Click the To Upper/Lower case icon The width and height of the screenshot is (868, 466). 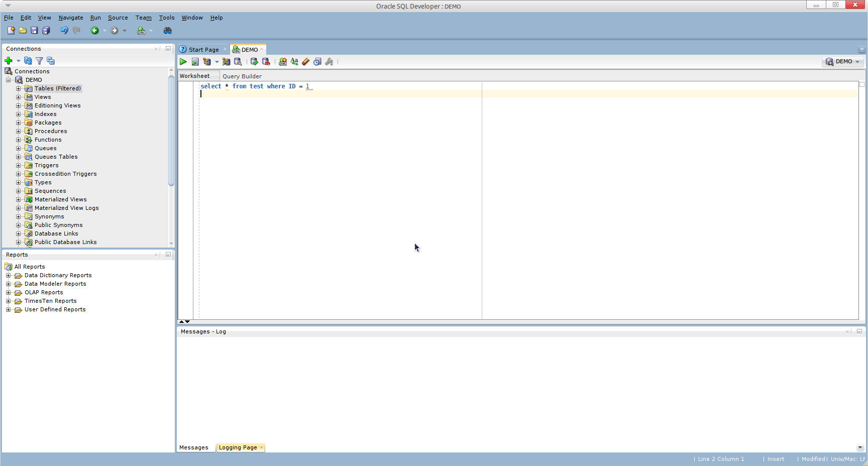294,62
